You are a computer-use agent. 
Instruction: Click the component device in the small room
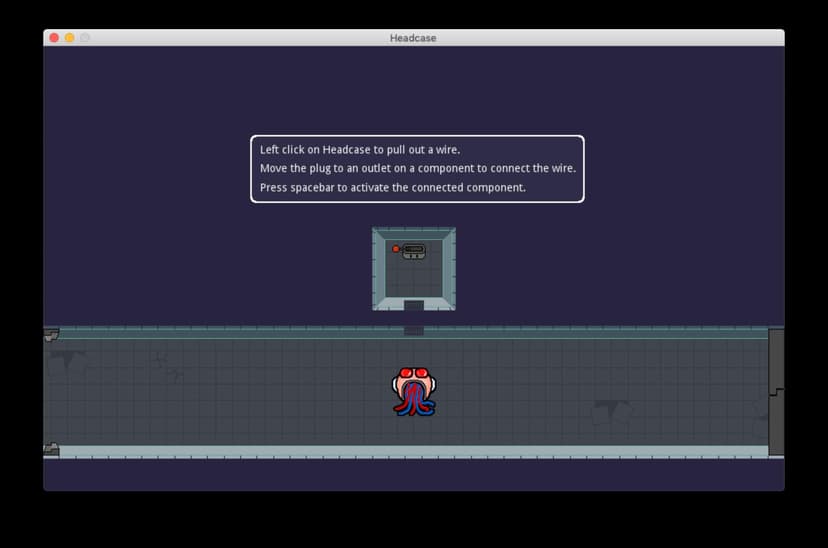413,251
